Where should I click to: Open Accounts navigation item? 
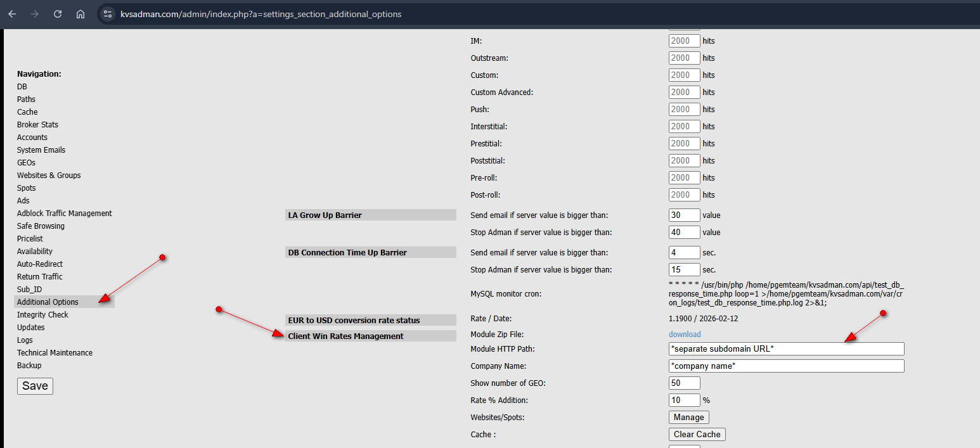(x=32, y=138)
